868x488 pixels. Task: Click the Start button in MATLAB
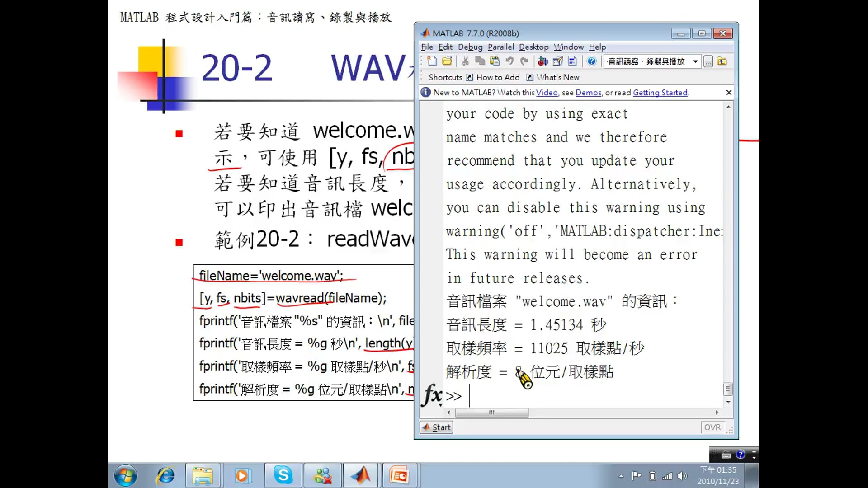tap(436, 427)
